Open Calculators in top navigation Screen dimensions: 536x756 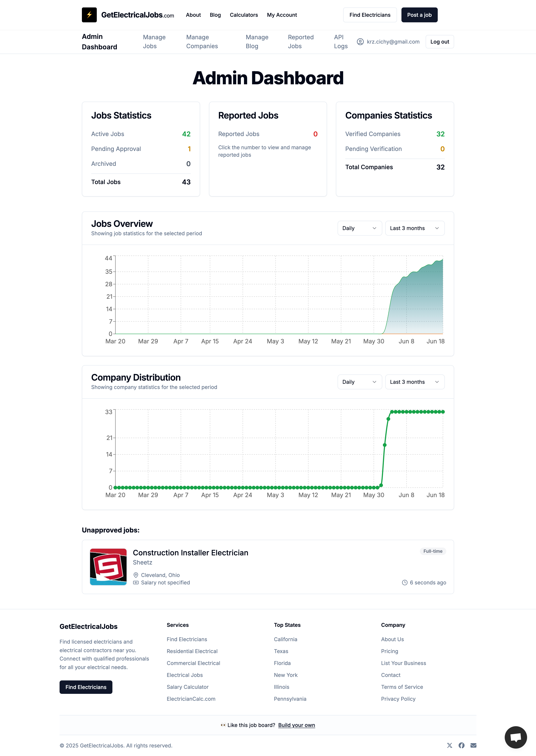pyautogui.click(x=244, y=15)
